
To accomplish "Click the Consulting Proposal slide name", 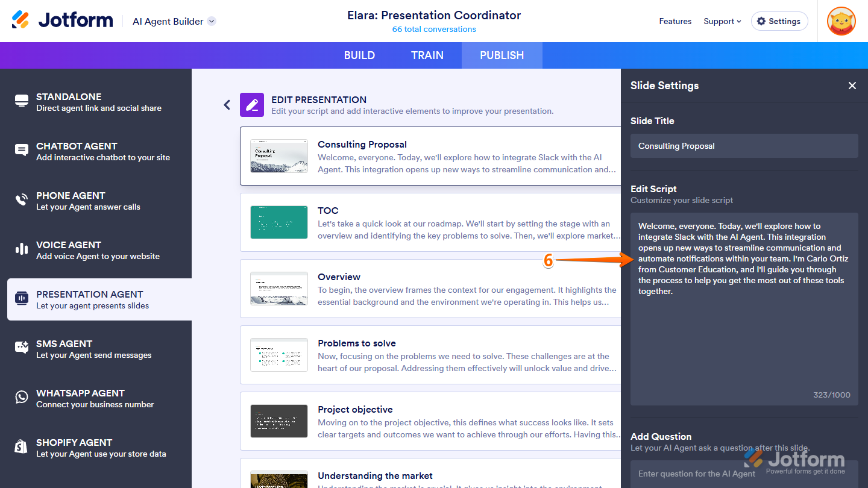I will click(x=362, y=145).
